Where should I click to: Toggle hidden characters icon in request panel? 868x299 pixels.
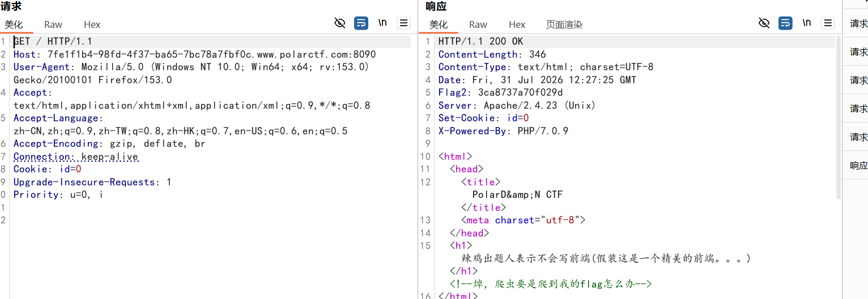pos(340,23)
